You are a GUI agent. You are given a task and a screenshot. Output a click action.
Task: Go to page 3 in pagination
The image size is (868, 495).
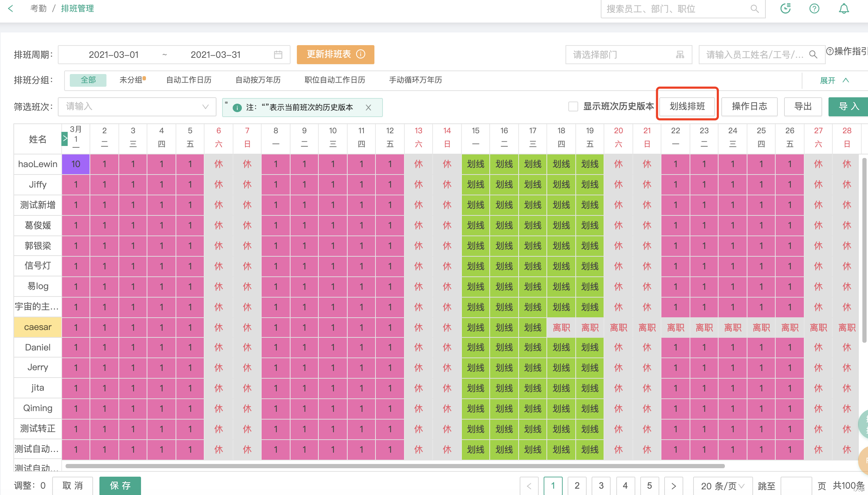601,485
